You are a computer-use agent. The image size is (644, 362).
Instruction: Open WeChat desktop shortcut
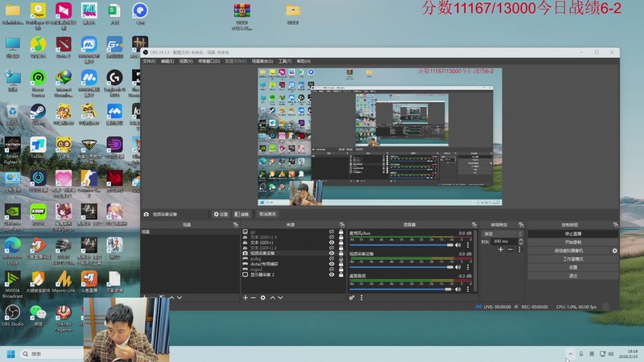tap(38, 315)
